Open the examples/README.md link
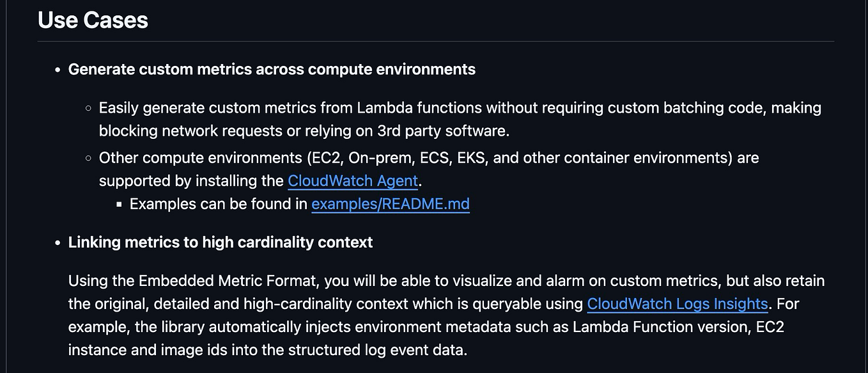The width and height of the screenshot is (868, 373). click(391, 204)
